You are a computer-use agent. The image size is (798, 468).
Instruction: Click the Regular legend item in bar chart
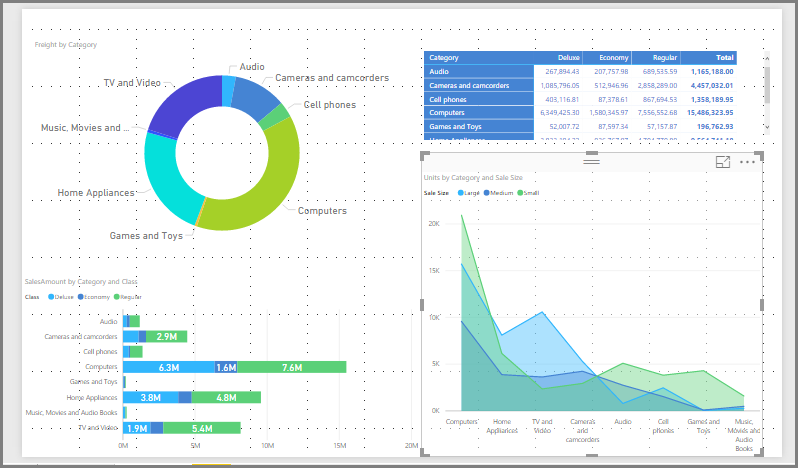[129, 297]
